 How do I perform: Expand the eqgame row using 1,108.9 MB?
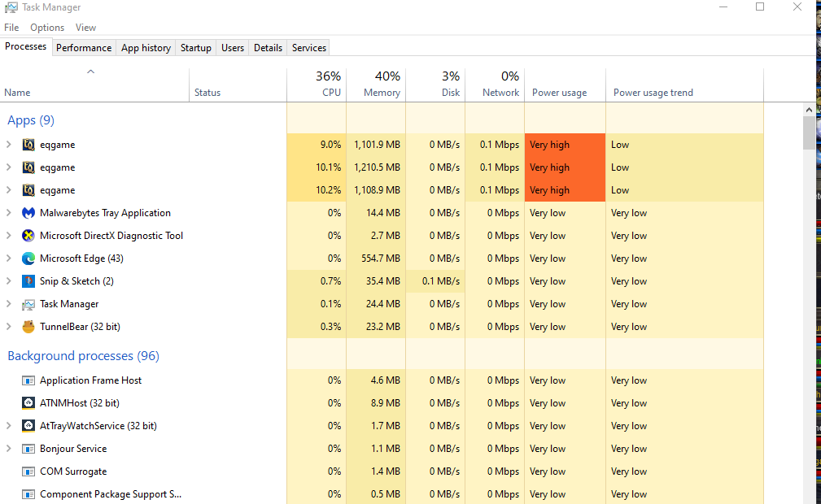[8, 190]
